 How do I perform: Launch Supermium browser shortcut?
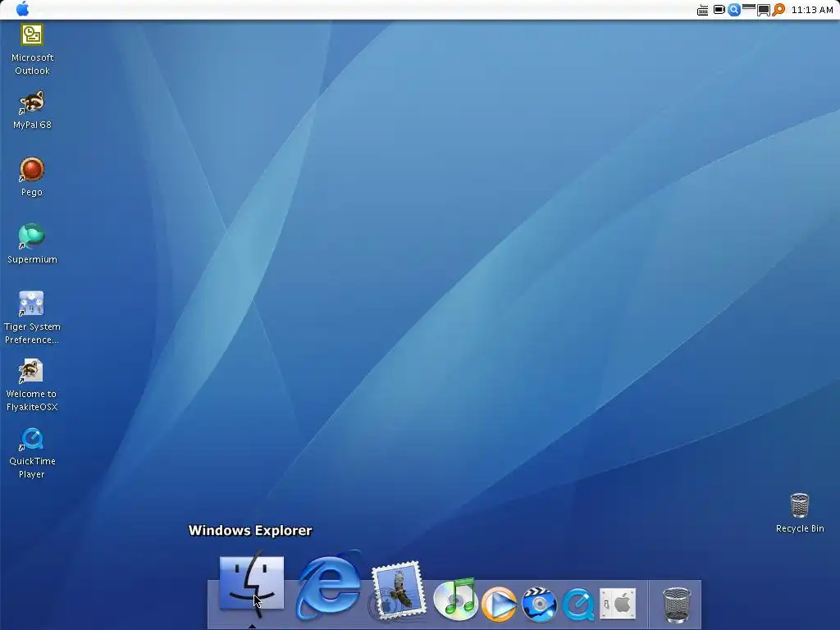(32, 244)
